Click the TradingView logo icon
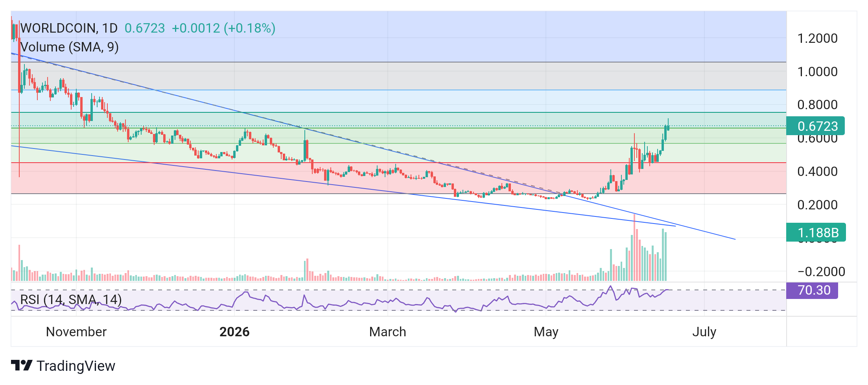 tap(22, 365)
